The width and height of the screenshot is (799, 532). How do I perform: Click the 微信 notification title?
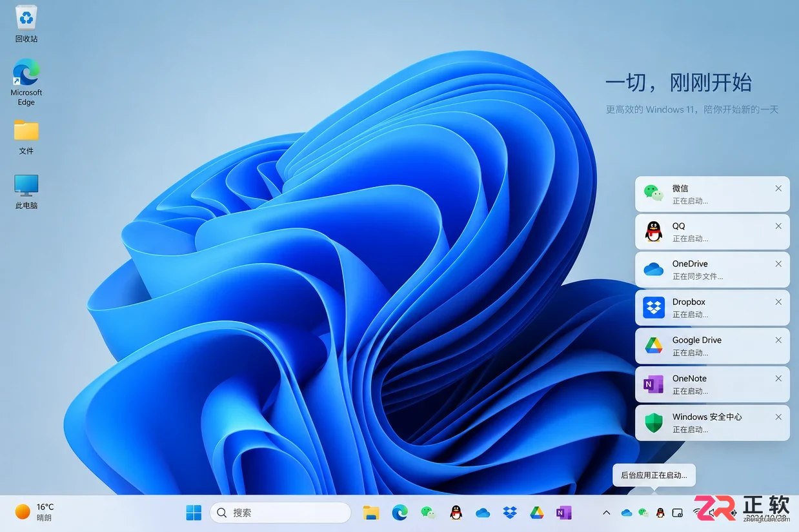pyautogui.click(x=680, y=188)
